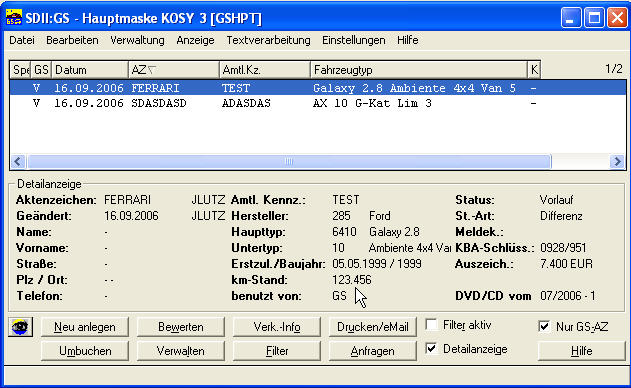
Task: Click the left scroll arrow of list
Action: 18,162
